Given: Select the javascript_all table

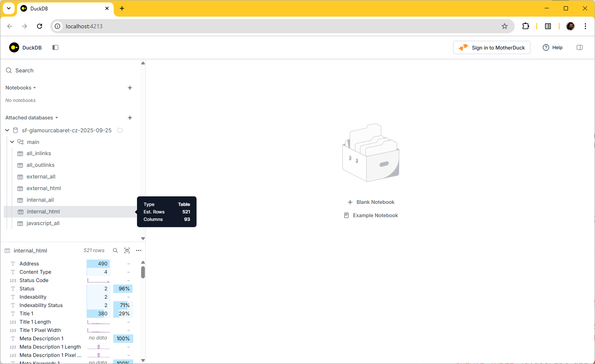Looking at the screenshot, I should [43, 223].
